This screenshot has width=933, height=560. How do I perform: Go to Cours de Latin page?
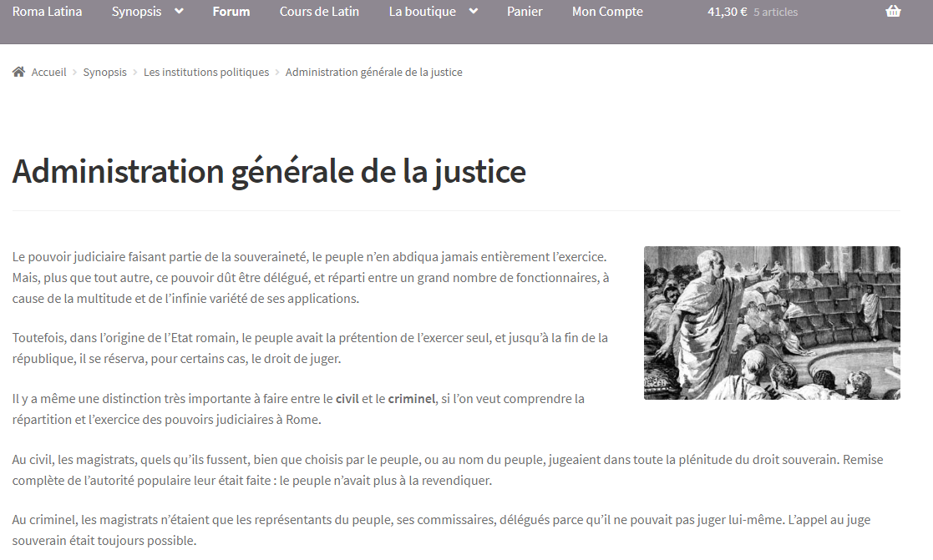tap(319, 12)
